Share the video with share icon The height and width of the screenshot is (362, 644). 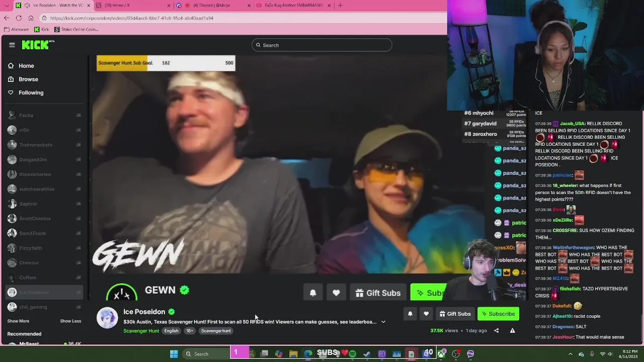pos(496,331)
